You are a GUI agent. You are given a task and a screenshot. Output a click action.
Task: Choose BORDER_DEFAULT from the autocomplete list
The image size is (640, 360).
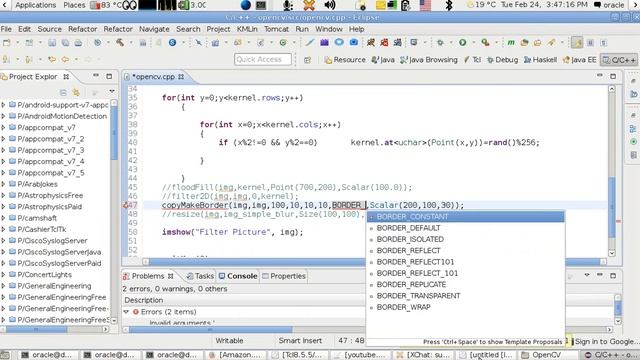(x=465, y=228)
